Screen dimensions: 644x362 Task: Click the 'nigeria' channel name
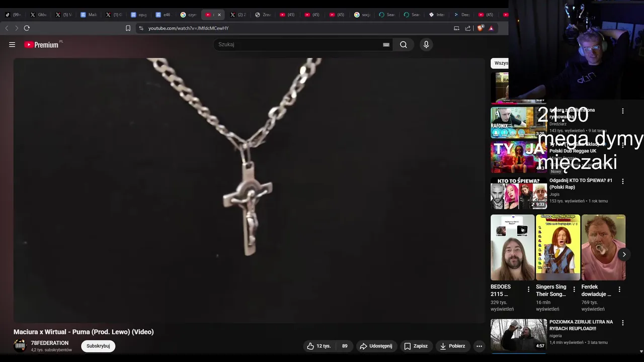tap(555, 336)
